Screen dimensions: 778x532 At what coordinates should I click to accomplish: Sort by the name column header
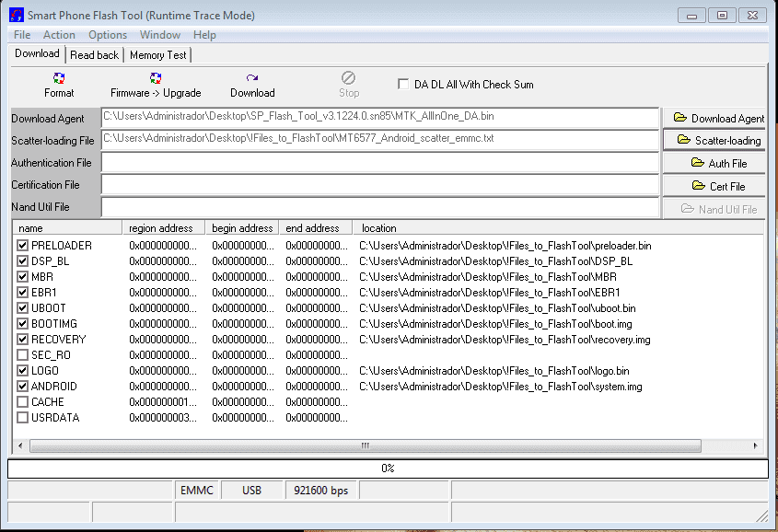click(67, 228)
